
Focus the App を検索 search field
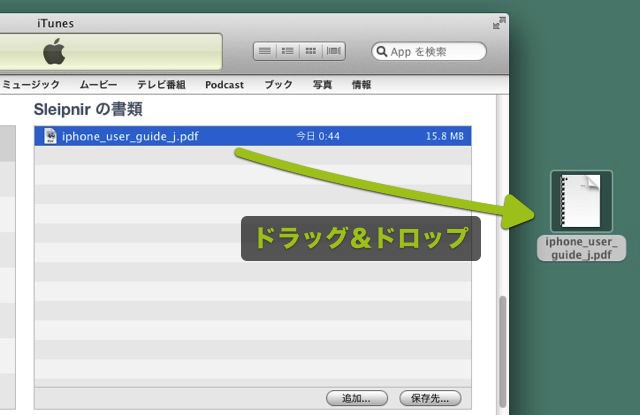[429, 51]
